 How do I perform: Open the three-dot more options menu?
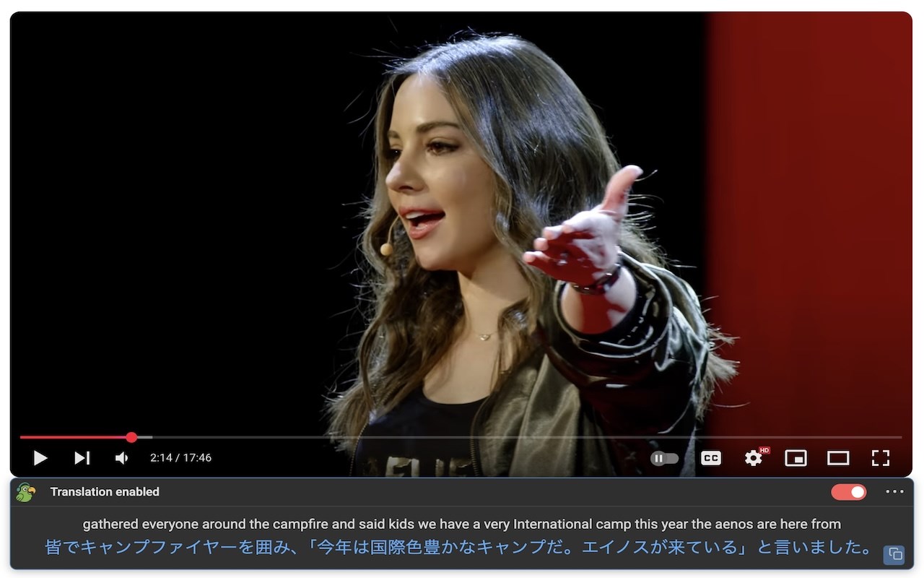[x=894, y=492]
